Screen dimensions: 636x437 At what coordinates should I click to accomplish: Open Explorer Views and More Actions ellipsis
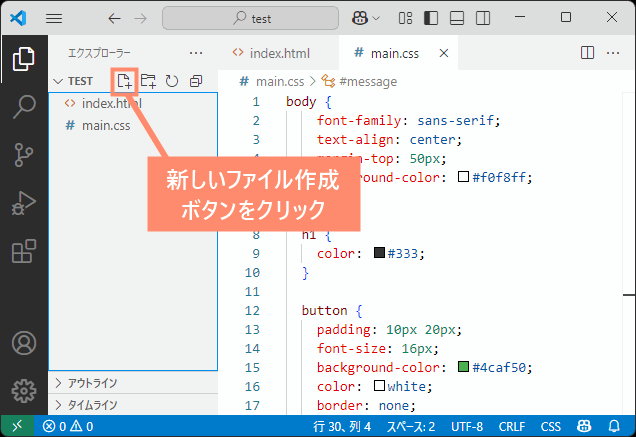coord(196,53)
